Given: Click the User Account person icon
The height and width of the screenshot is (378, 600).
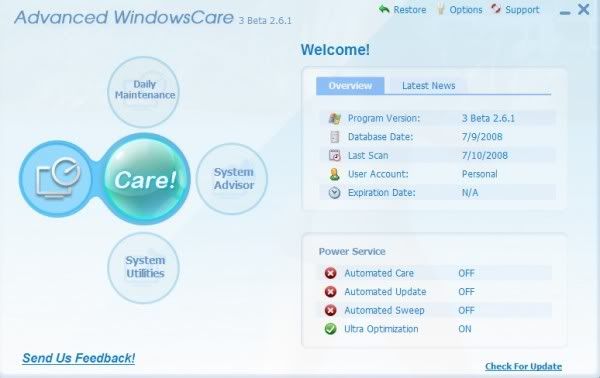Looking at the screenshot, I should point(334,174).
